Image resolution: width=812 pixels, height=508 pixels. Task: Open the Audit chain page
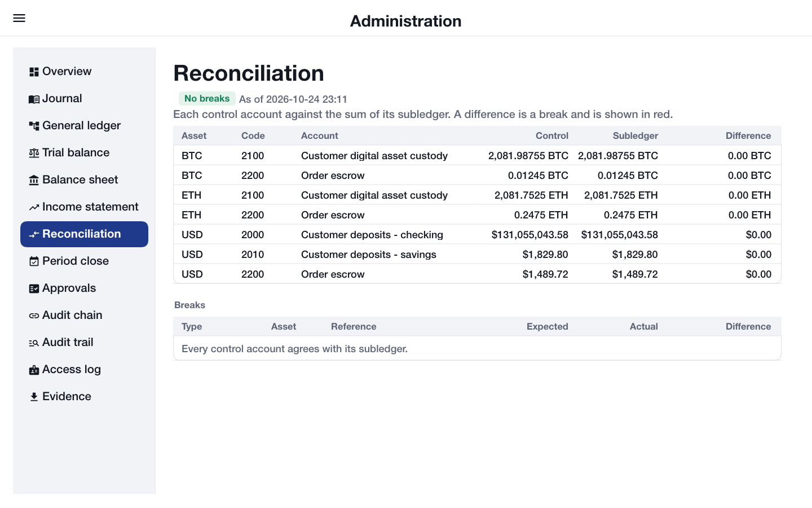(x=84, y=316)
